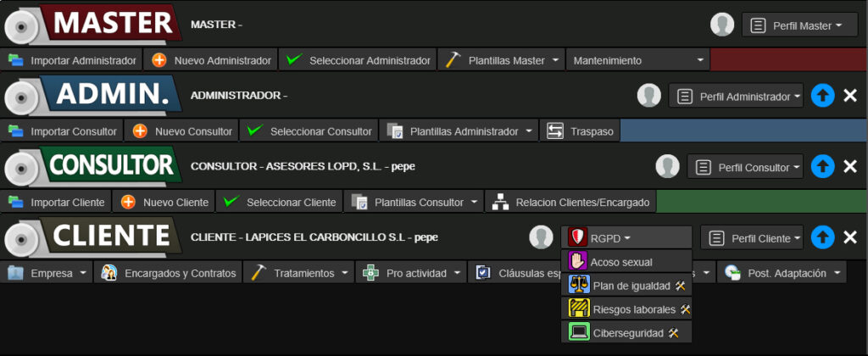The width and height of the screenshot is (868, 356).
Task: Open the RGPD module selector
Action: (626, 238)
